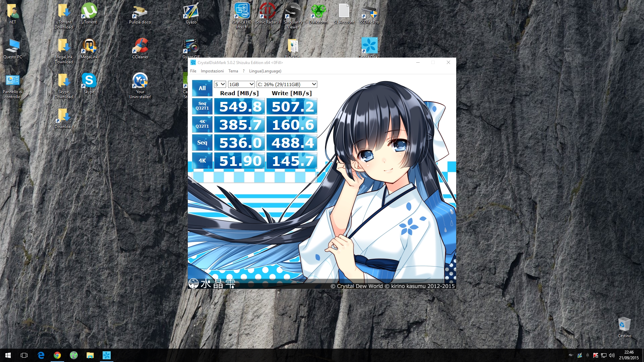644x362 pixels.
Task: Open the Impostazioni menu
Action: (x=212, y=71)
